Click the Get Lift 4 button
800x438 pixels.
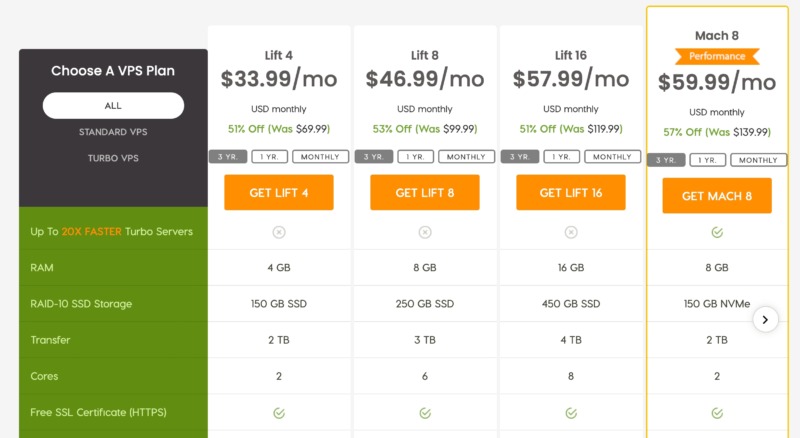point(279,193)
